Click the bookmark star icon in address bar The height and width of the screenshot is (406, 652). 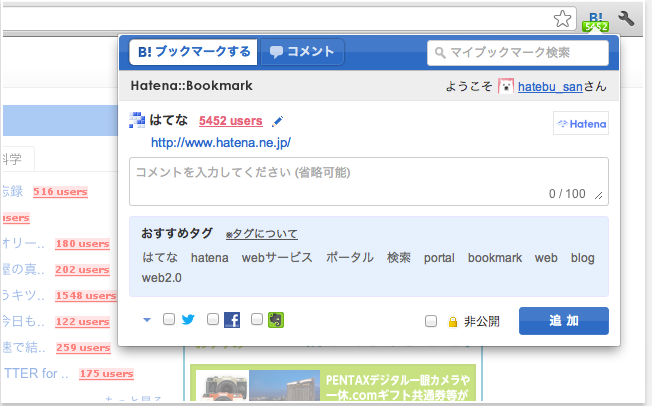pos(562,19)
